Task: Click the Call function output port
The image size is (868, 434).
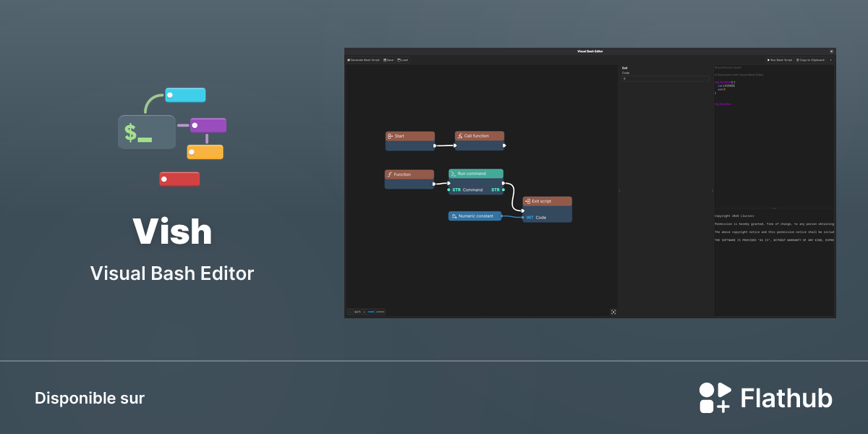Action: coord(504,145)
